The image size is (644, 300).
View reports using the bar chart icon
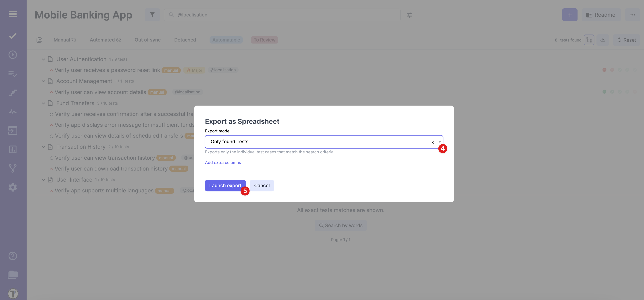12,149
